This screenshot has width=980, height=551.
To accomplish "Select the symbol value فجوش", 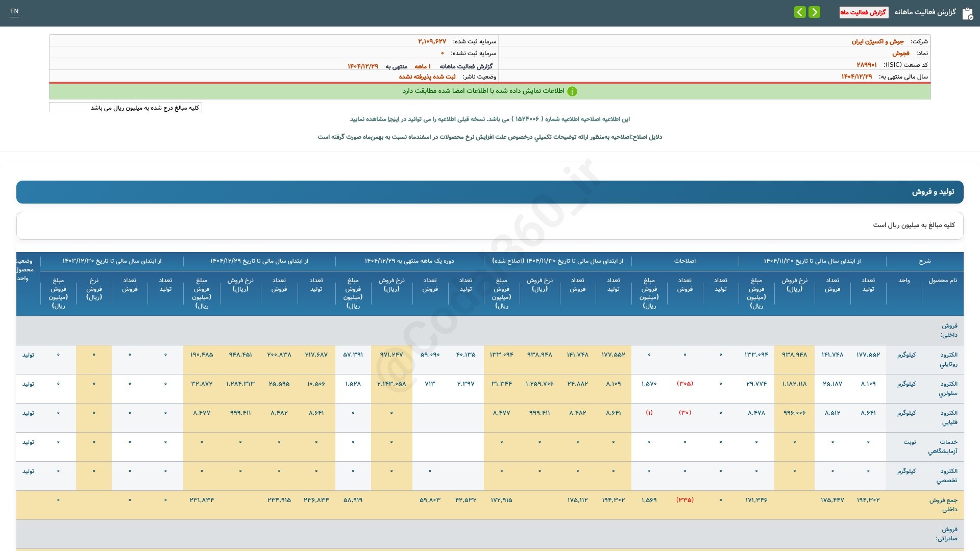I will tap(900, 53).
